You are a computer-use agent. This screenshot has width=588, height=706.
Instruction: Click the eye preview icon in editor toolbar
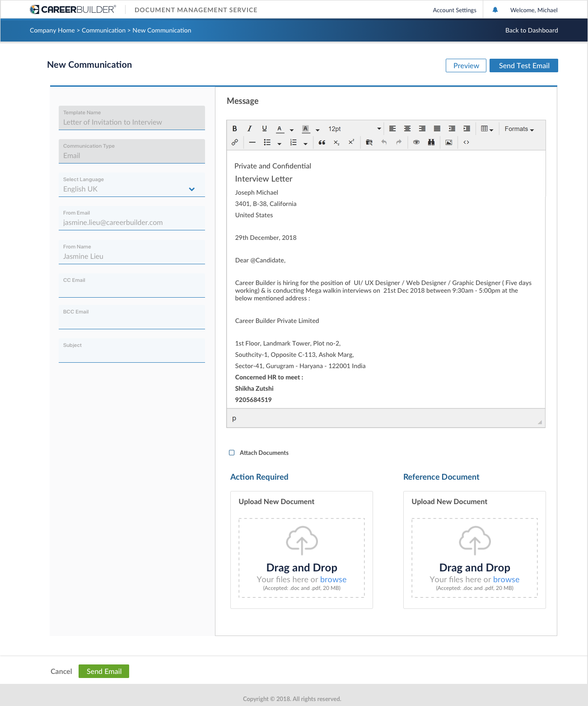click(x=416, y=142)
